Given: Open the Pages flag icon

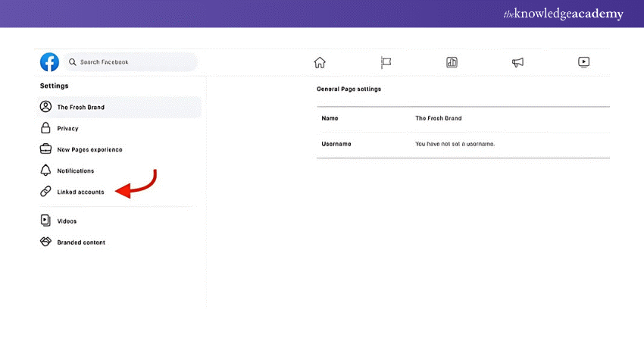Looking at the screenshot, I should pyautogui.click(x=386, y=62).
